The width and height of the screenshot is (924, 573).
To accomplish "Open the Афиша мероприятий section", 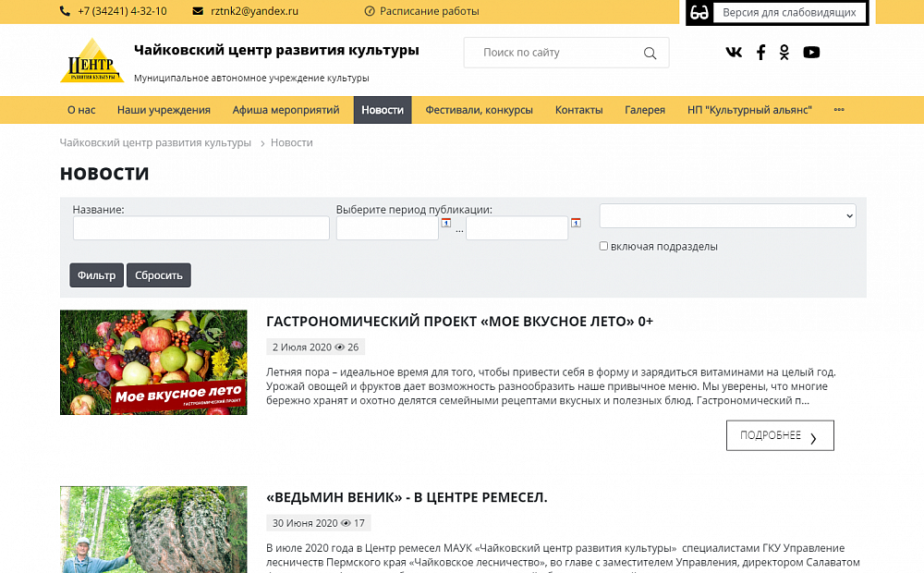I will 286,109.
